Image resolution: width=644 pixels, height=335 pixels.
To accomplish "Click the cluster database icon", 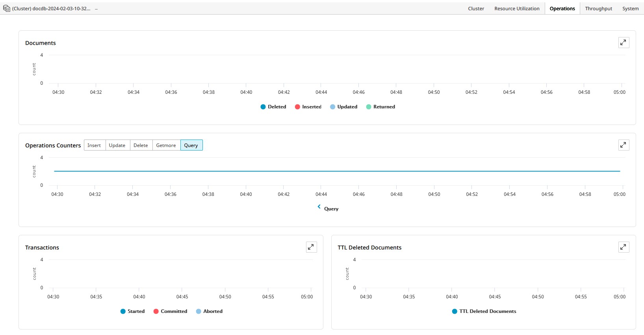I will click(7, 8).
